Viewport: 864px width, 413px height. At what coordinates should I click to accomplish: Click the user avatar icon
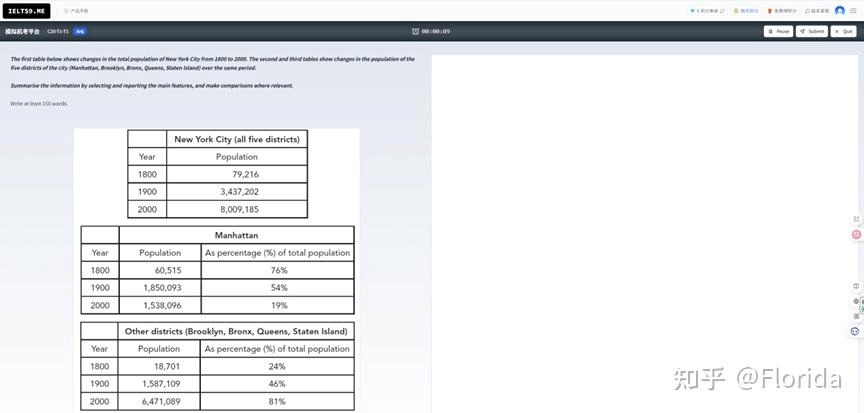(x=840, y=11)
